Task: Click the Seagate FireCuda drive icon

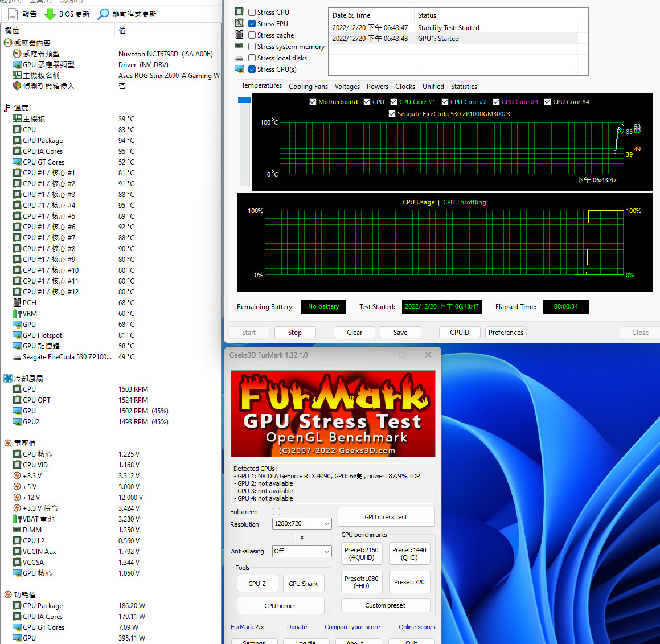Action: 17,358
